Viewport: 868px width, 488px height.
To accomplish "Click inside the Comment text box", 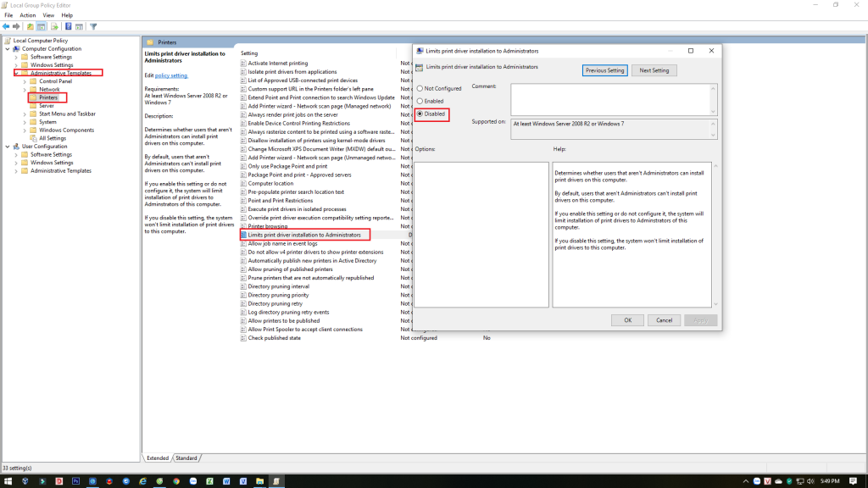I will click(609, 100).
